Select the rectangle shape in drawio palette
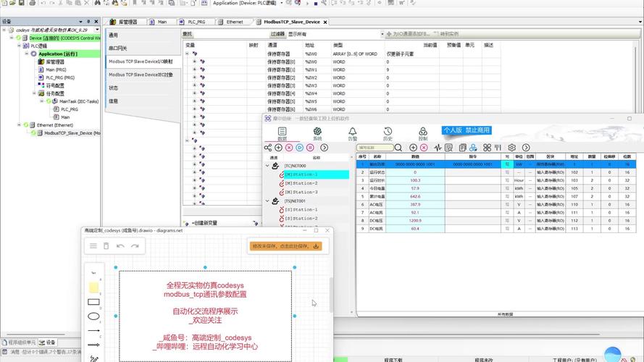 pyautogui.click(x=93, y=302)
